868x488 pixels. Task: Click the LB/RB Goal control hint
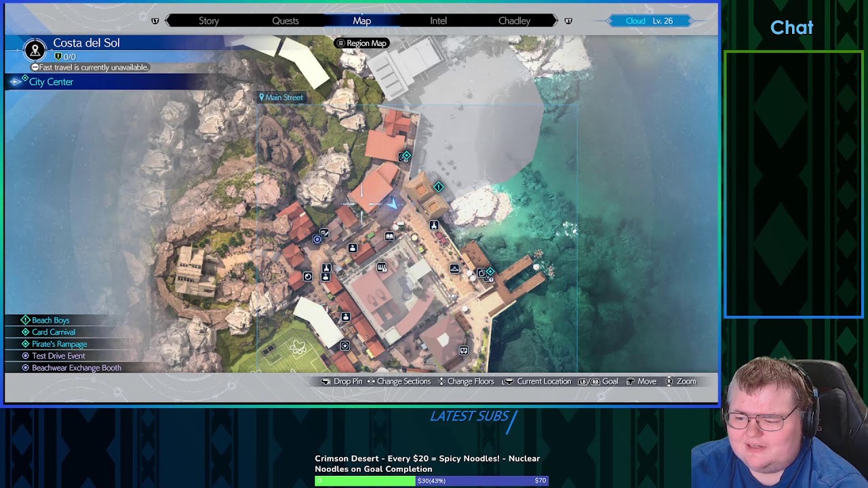(598, 382)
